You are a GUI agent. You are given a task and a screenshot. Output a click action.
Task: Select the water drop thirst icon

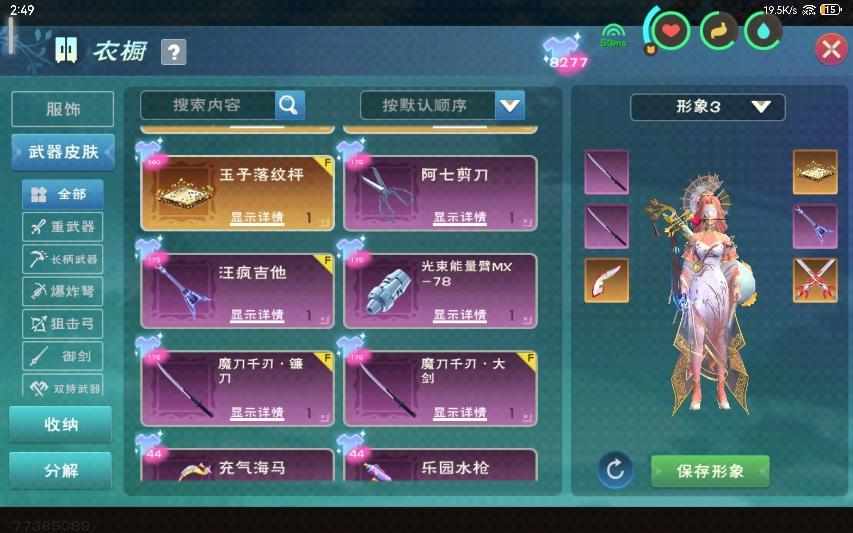[762, 31]
